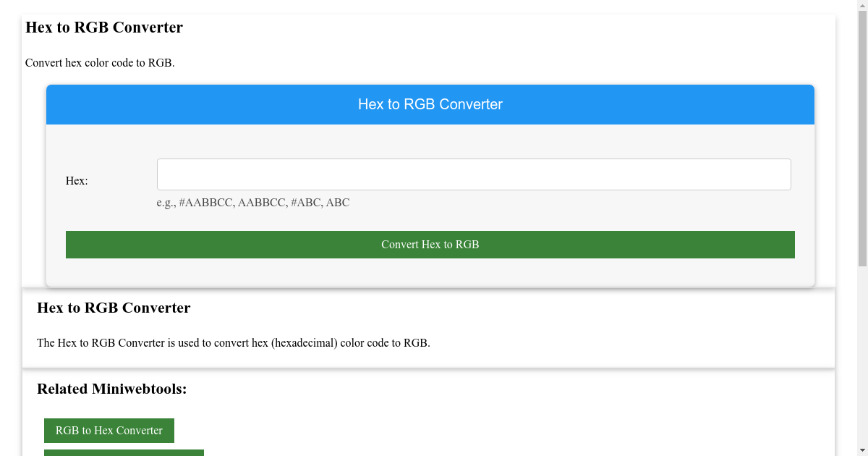Focus the empty hex code text box
This screenshot has width=868, height=456.
tap(474, 174)
